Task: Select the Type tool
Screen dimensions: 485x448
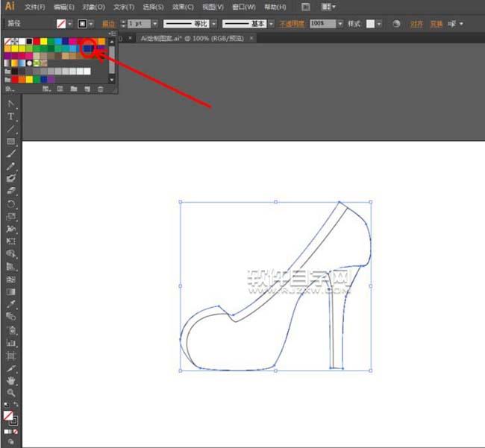Action: (x=11, y=117)
